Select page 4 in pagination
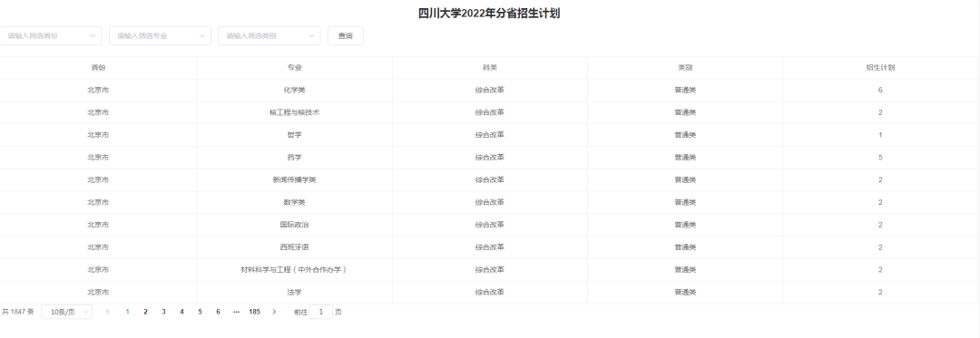 (x=181, y=312)
